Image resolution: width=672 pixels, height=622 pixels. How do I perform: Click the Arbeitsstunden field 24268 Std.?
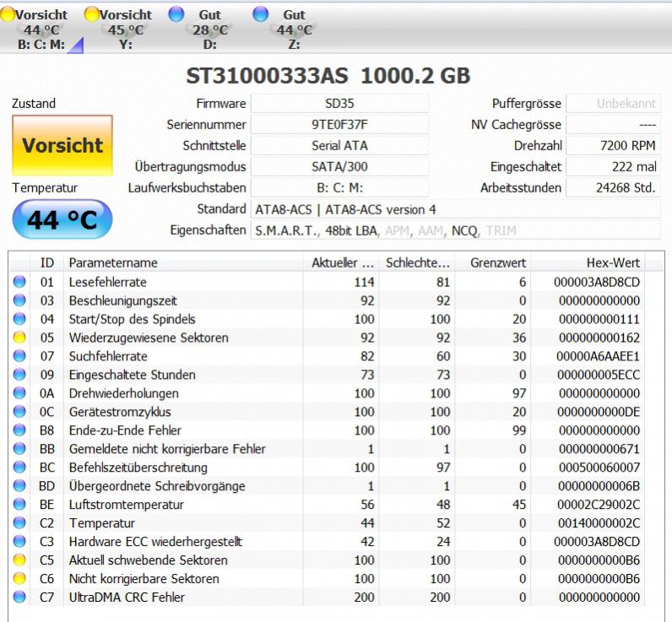click(613, 187)
